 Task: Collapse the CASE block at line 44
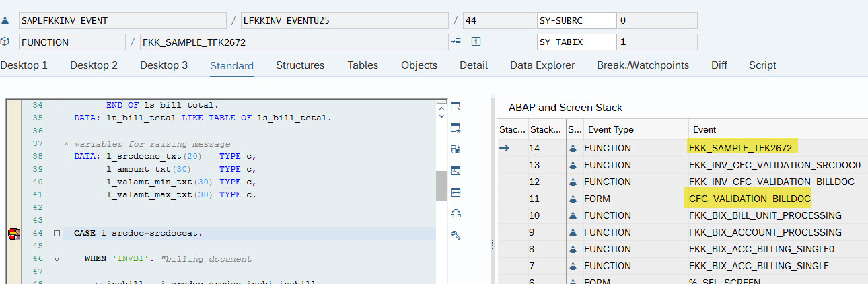click(x=58, y=233)
